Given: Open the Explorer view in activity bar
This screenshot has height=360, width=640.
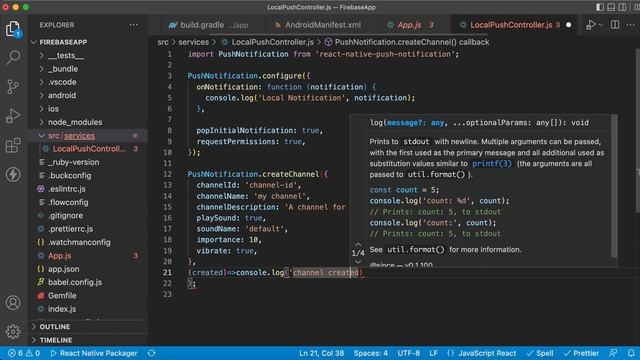Looking at the screenshot, I should tap(13, 29).
